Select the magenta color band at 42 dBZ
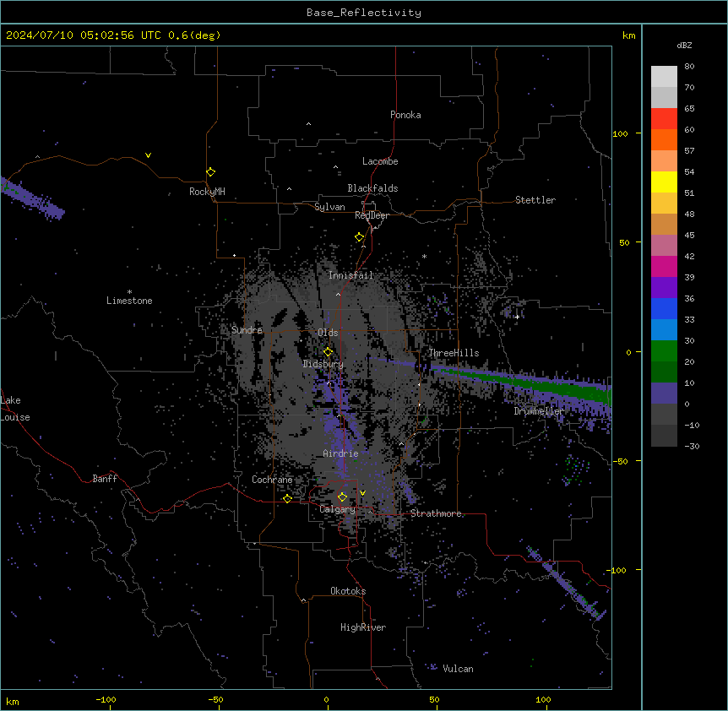Image resolution: width=728 pixels, height=711 pixels. pyautogui.click(x=664, y=266)
